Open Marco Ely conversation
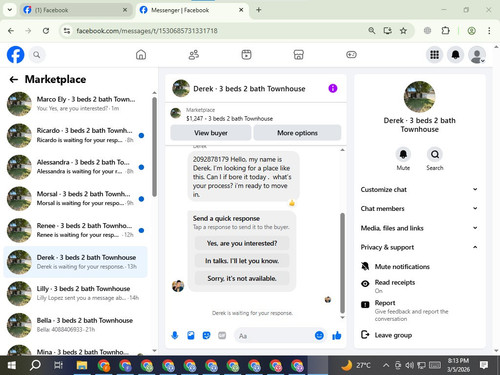 (x=76, y=104)
